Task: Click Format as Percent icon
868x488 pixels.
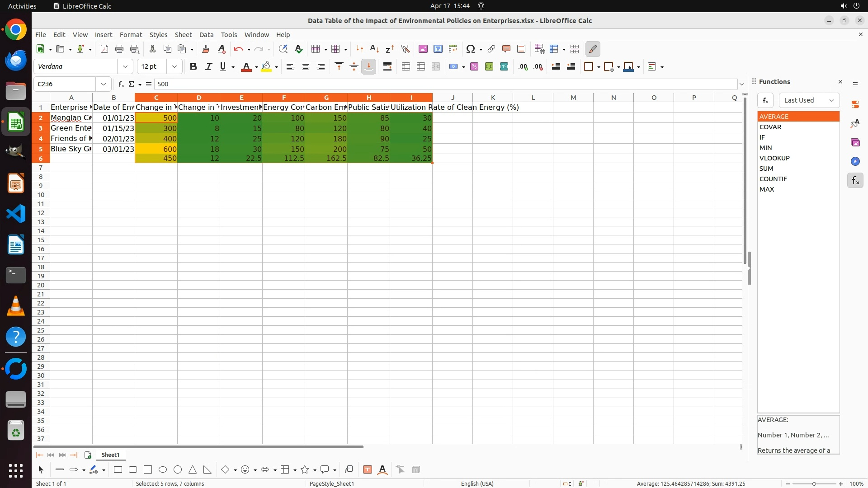Action: coord(474,66)
